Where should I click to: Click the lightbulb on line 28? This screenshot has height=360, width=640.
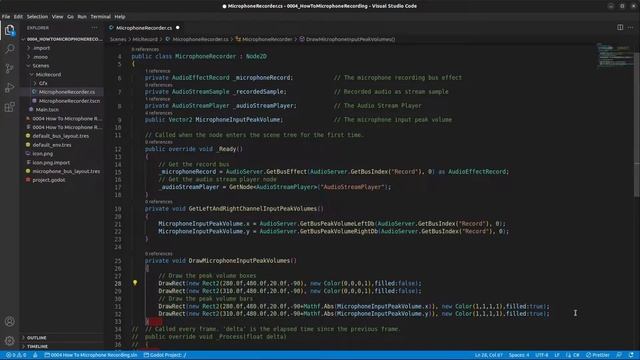(x=135, y=282)
